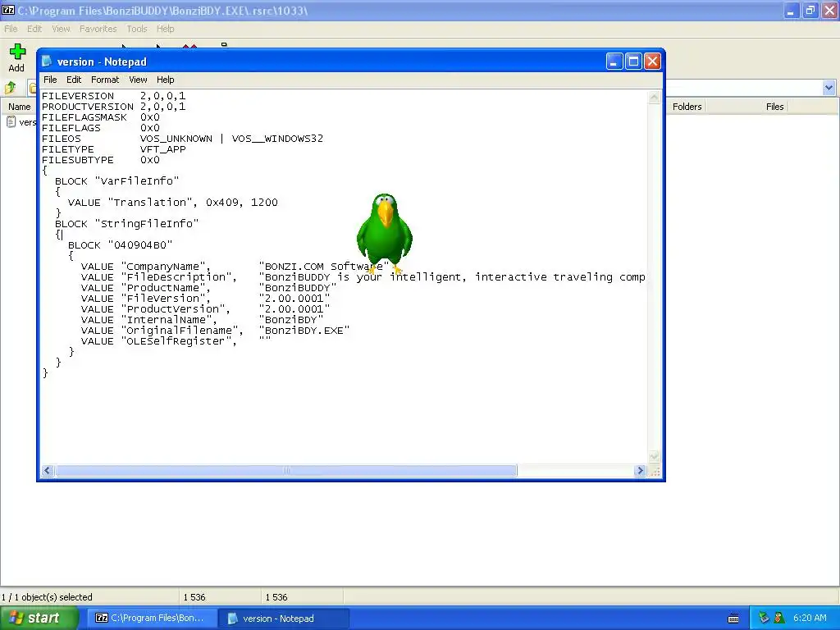Image resolution: width=840 pixels, height=630 pixels.
Task: Click the BonziBUDDY parrot tray icon
Action: pyautogui.click(x=779, y=618)
